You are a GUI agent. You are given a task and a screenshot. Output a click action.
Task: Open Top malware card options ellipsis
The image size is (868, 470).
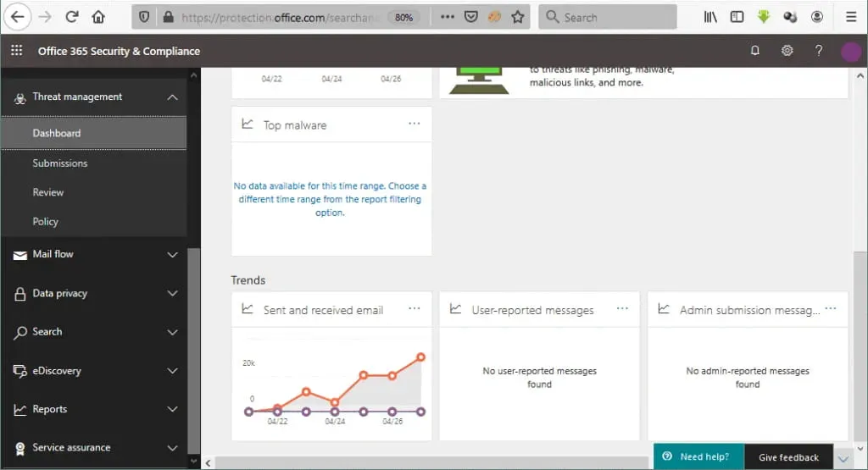[414, 124]
